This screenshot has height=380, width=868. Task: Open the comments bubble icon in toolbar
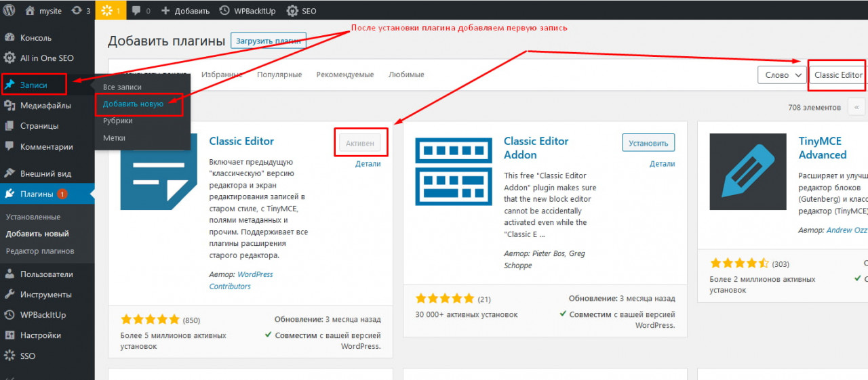tap(136, 11)
